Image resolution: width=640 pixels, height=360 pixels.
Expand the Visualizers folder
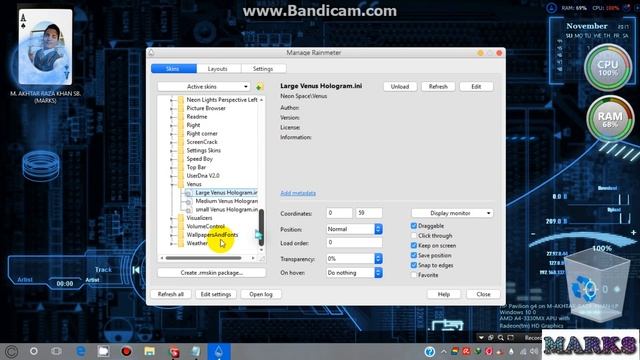pyautogui.click(x=171, y=218)
